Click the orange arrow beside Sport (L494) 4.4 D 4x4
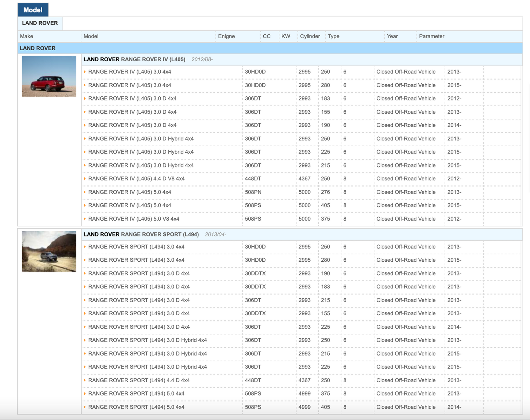The height and width of the screenshot is (420, 530). click(x=85, y=380)
